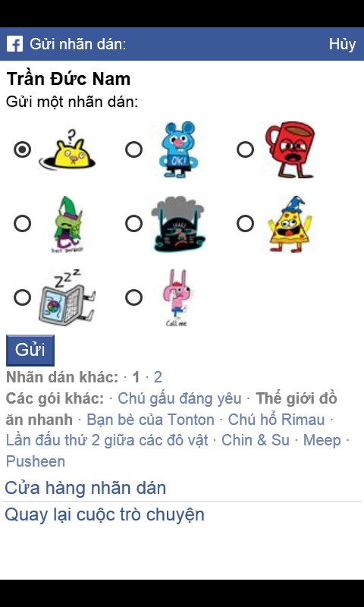Select the pizza wizard sticker
Image resolution: width=364 pixels, height=607 pixels.
[290, 224]
